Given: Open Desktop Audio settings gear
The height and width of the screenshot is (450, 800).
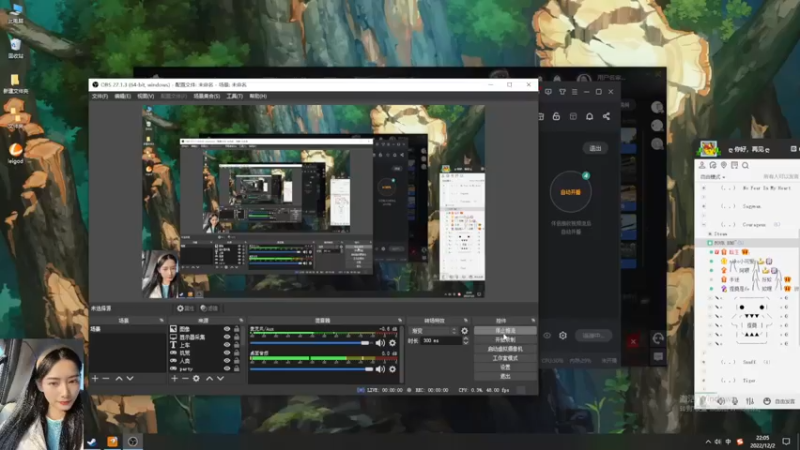Looking at the screenshot, I should (392, 368).
